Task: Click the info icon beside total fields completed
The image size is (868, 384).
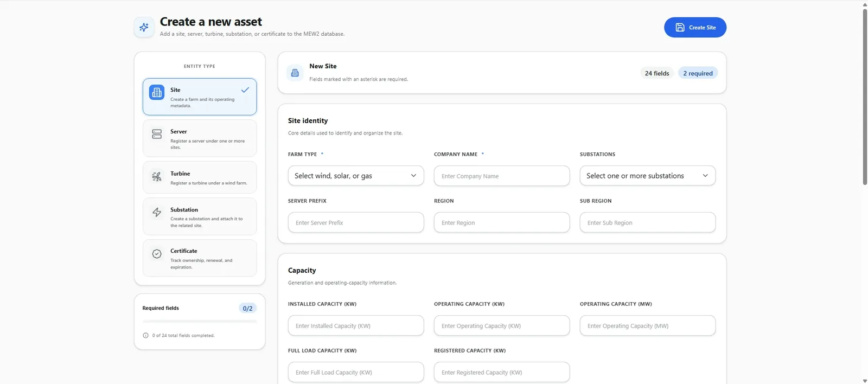Action: point(145,335)
